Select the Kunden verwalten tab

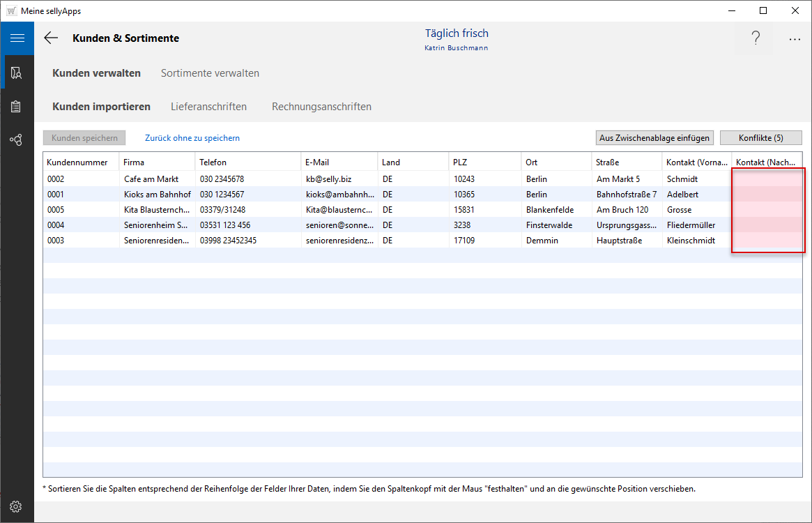coord(96,73)
